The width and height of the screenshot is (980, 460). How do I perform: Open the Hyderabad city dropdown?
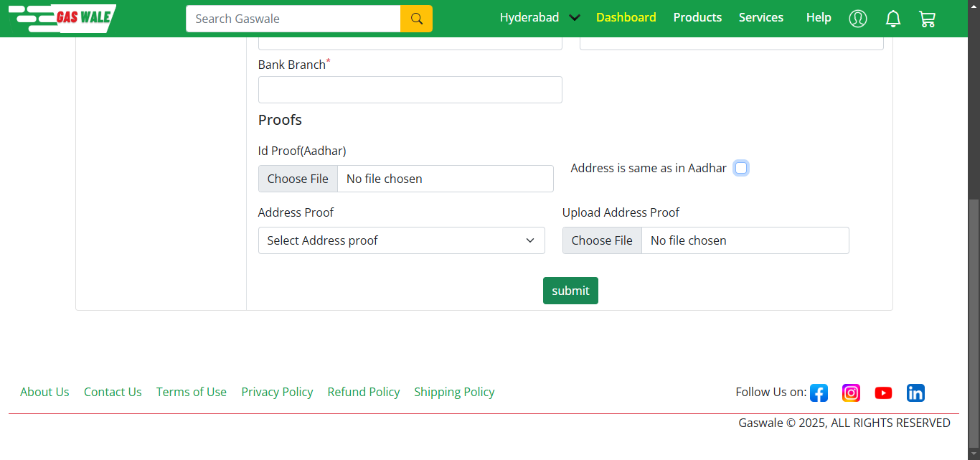[x=540, y=18]
